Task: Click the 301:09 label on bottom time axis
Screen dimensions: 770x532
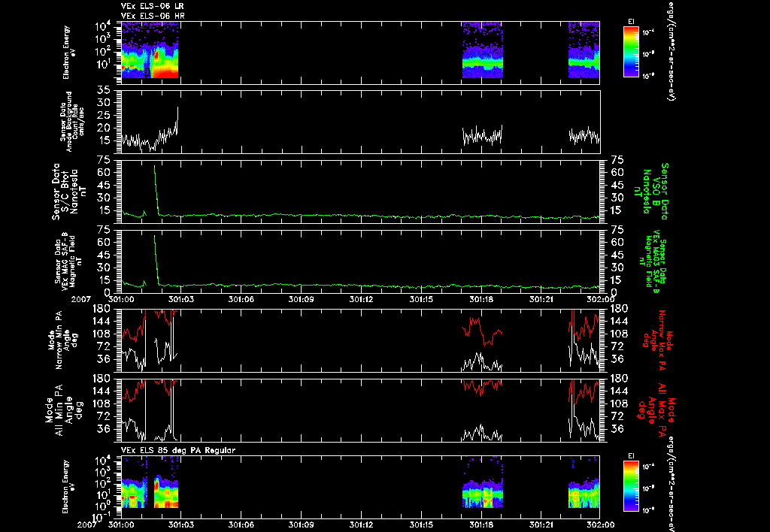Action: [301, 524]
